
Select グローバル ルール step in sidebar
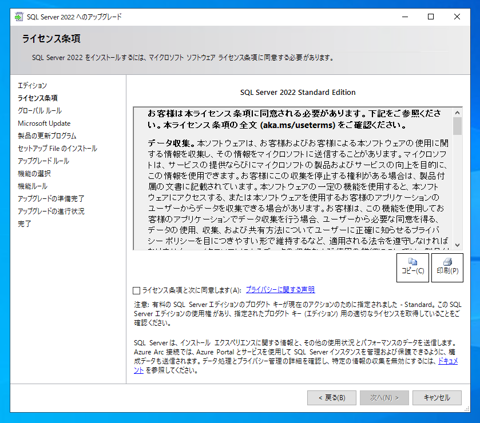click(x=40, y=111)
